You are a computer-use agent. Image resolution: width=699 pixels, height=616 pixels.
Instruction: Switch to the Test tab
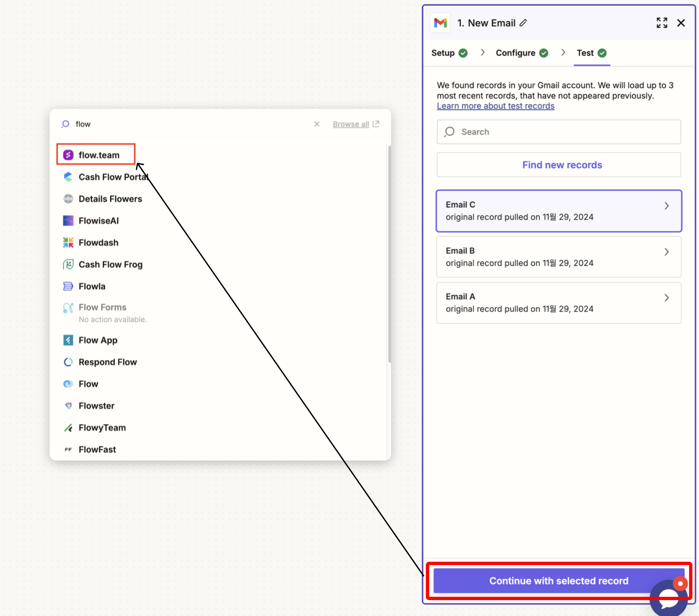coord(592,53)
